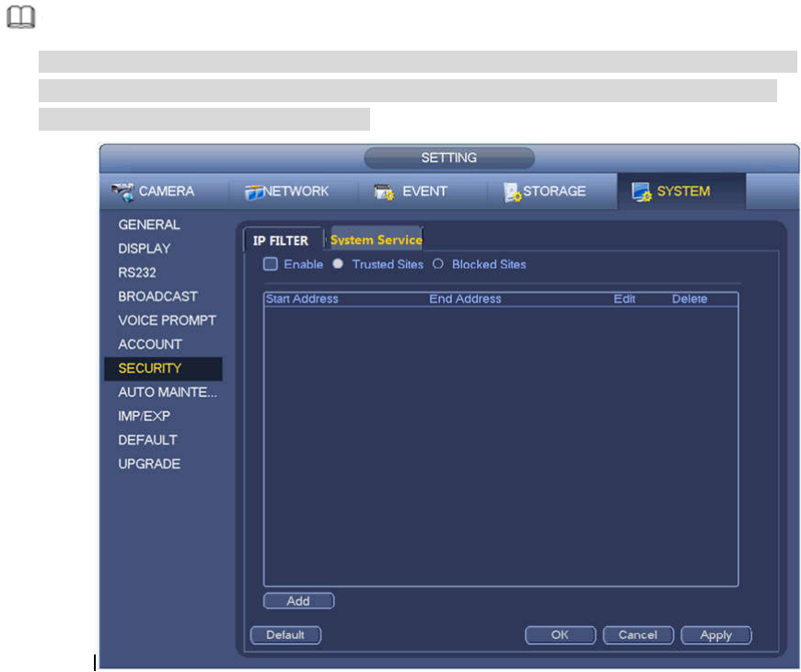
Task: Click the Add button
Action: coord(299,601)
